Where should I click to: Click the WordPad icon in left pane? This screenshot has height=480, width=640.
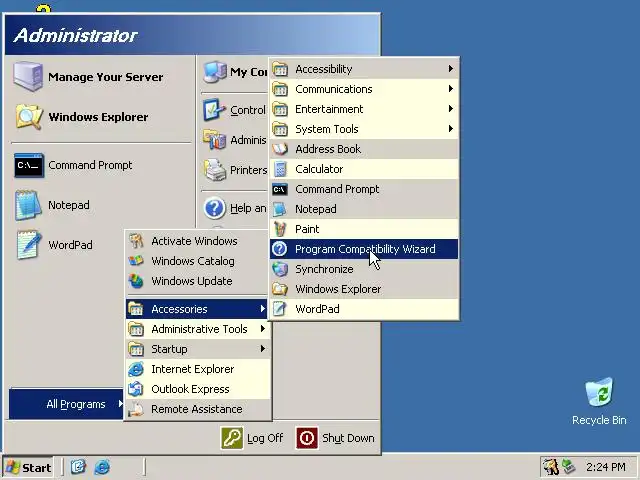pyautogui.click(x=28, y=245)
